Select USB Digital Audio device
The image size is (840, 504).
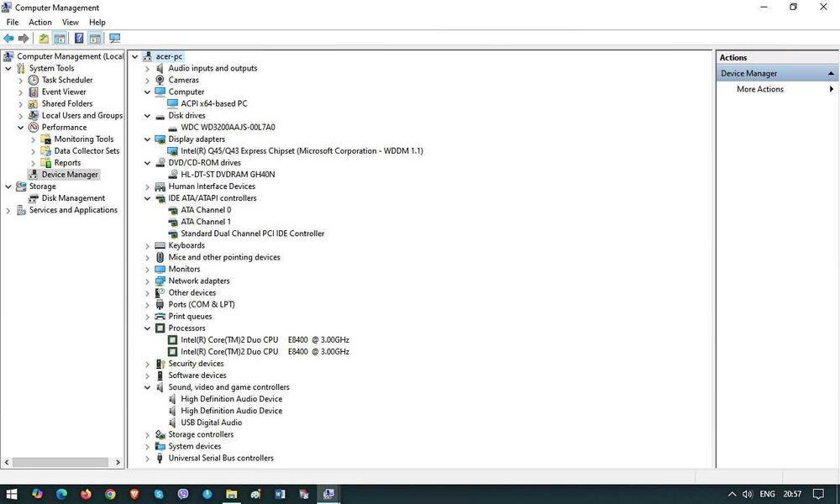click(x=211, y=423)
